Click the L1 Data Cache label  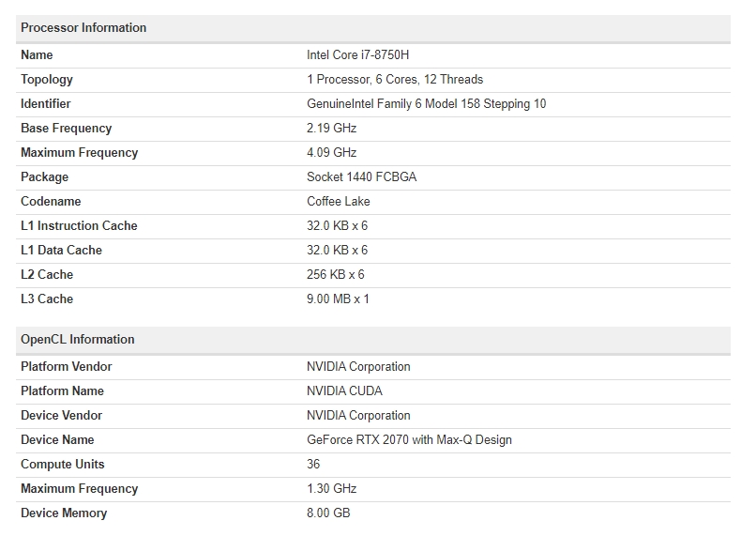(x=61, y=251)
